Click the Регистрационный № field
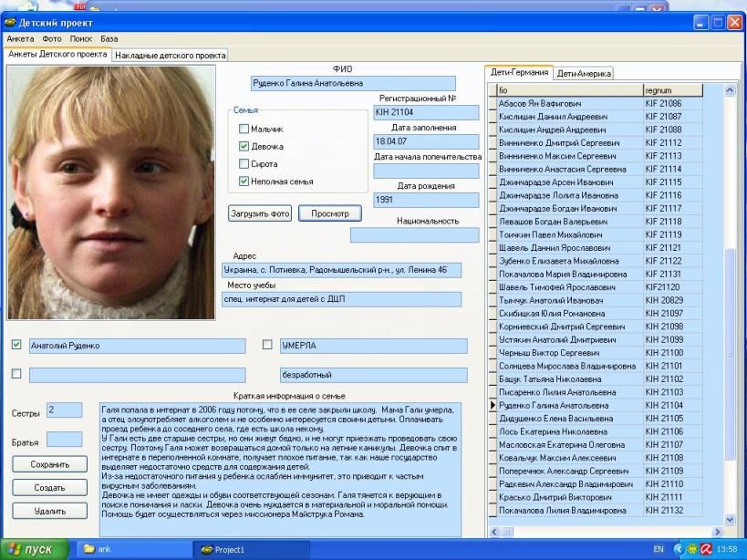The height and width of the screenshot is (560, 747). (x=426, y=112)
